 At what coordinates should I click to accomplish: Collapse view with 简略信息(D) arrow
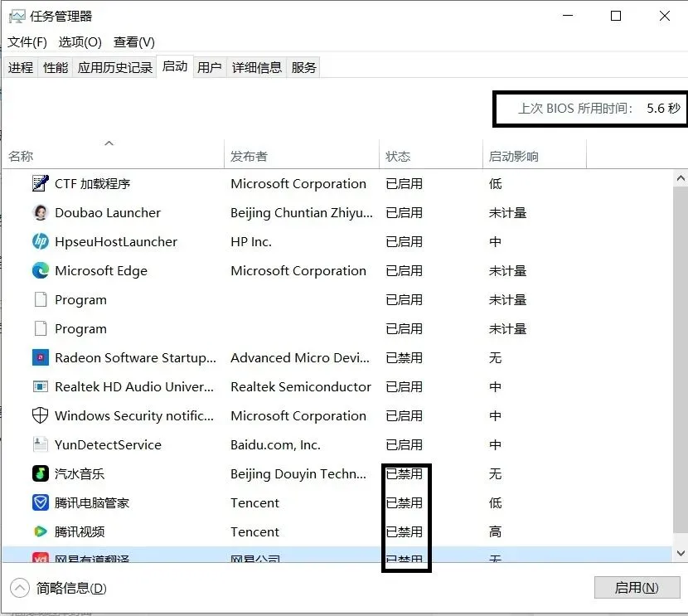pos(20,588)
